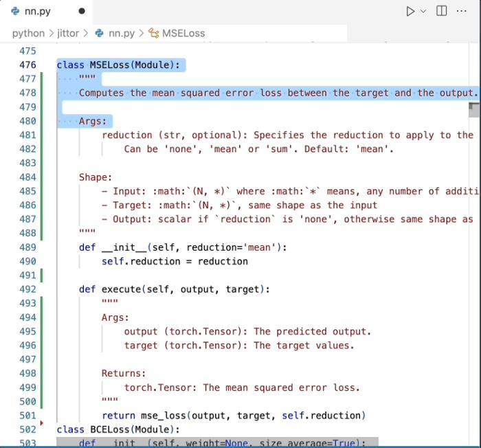The width and height of the screenshot is (481, 448).
Task: Click the '- Target: :math:' line
Action: pos(240,205)
